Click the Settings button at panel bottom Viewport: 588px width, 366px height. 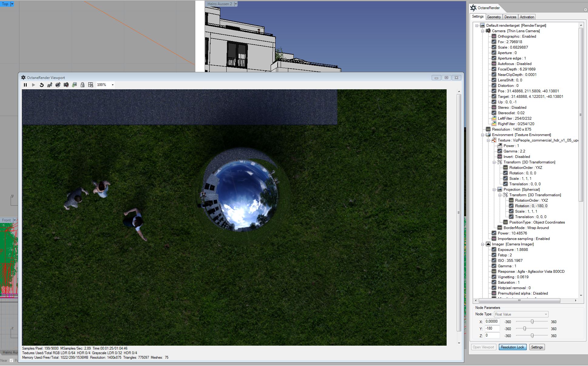click(x=536, y=347)
